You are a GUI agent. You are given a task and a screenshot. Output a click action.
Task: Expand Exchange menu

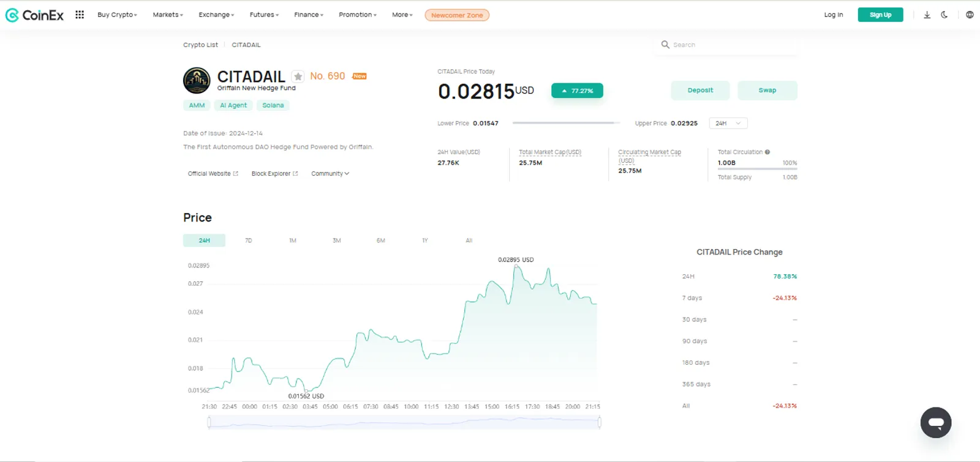pyautogui.click(x=216, y=15)
